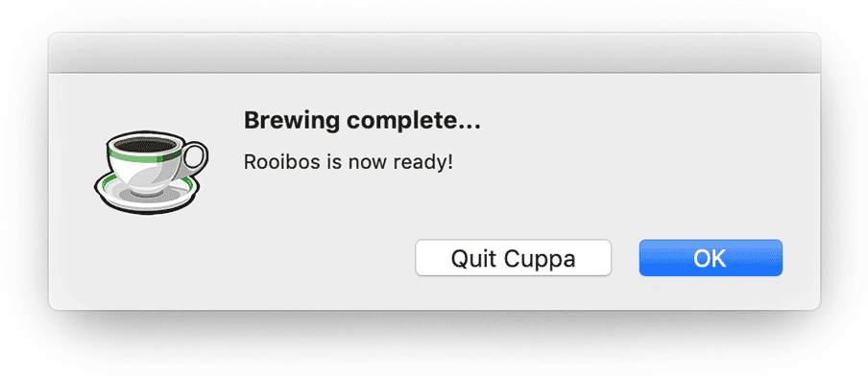The height and width of the screenshot is (376, 868).
Task: Click the OK label text to dismiss the alert
Action: pos(711,258)
